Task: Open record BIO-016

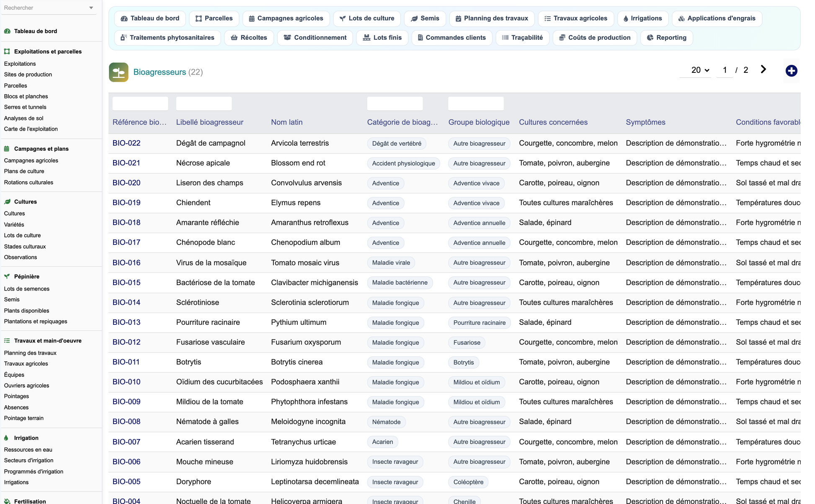Action: pyautogui.click(x=126, y=263)
